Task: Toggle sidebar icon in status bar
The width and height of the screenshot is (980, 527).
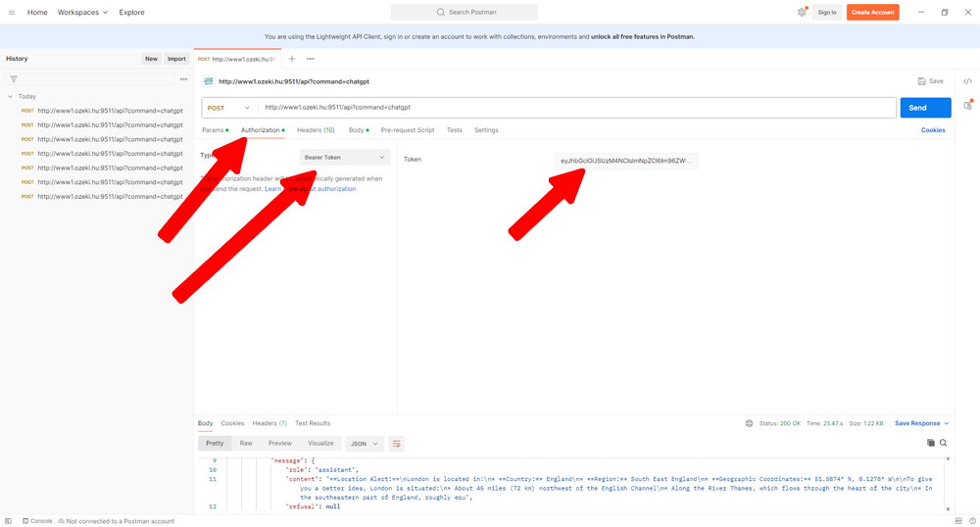Action: tap(8, 521)
